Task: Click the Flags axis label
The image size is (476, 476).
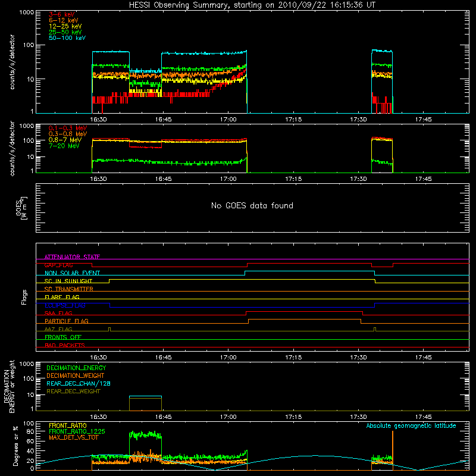Action: [24, 297]
